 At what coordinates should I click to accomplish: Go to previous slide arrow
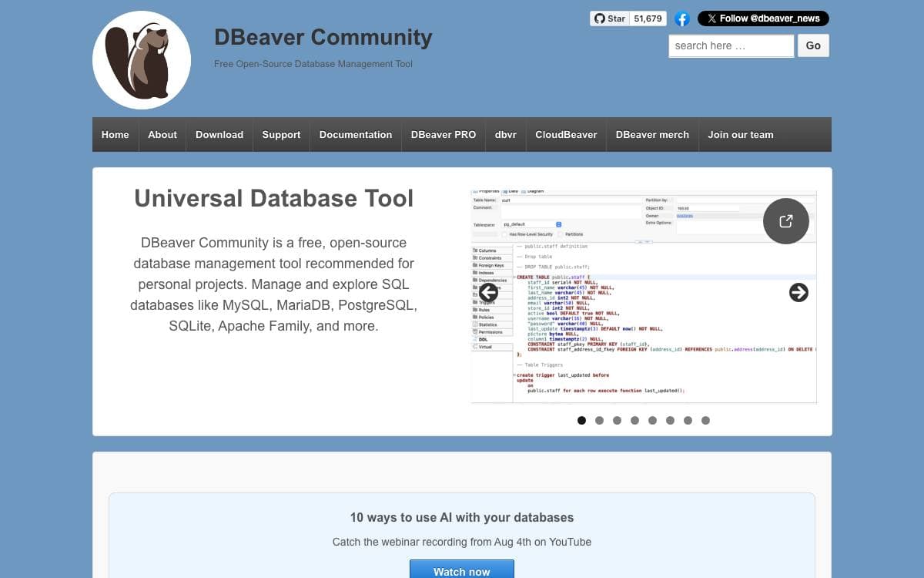tap(488, 292)
